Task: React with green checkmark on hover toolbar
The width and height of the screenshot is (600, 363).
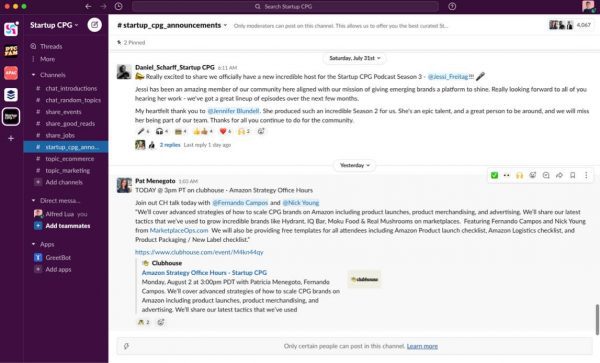Action: [494, 175]
